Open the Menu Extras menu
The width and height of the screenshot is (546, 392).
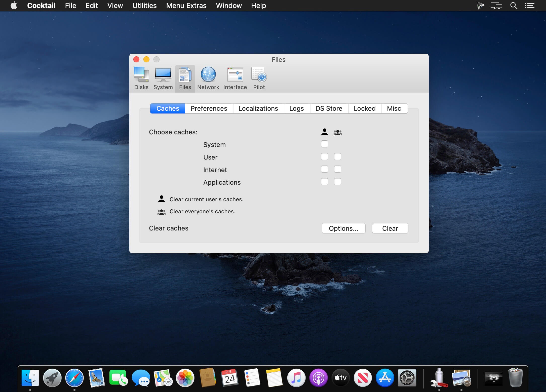(x=186, y=6)
